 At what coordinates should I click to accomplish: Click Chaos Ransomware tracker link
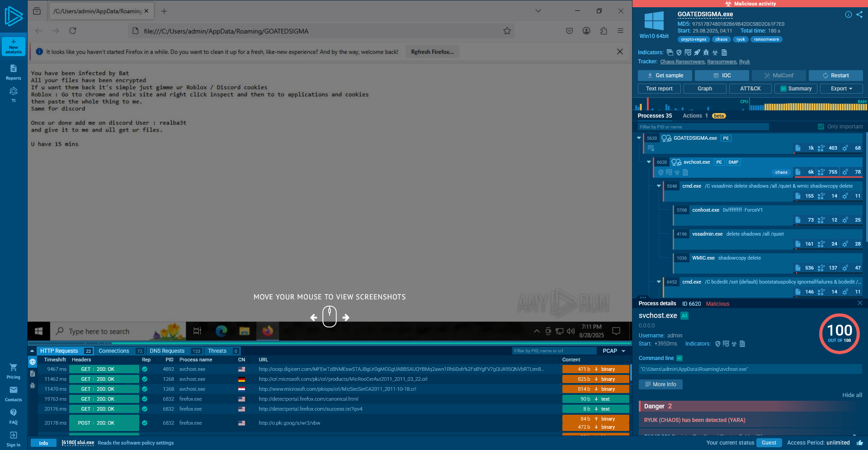pyautogui.click(x=682, y=62)
